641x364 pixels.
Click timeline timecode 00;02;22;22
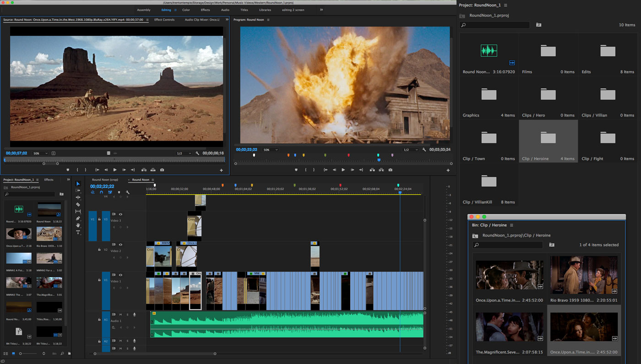pyautogui.click(x=102, y=186)
